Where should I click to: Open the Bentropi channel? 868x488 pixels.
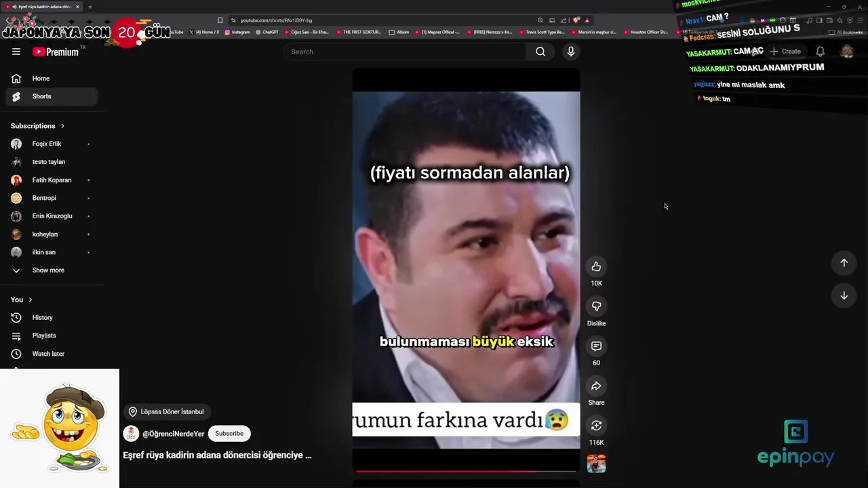pyautogui.click(x=52, y=198)
